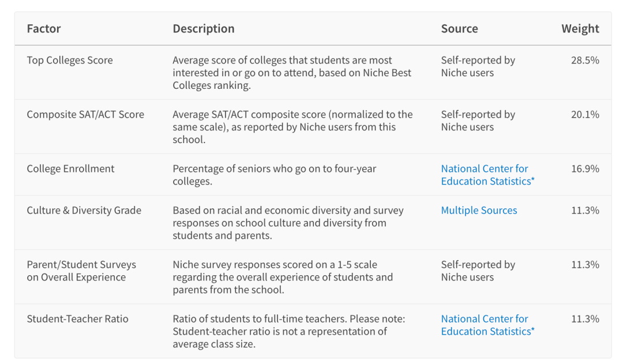Click description about four-year colleges percentage

(274, 175)
